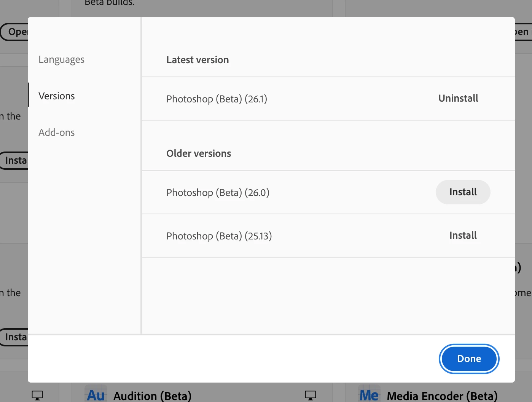The image size is (532, 402).
Task: Click the blue Done button
Action: tap(469, 359)
